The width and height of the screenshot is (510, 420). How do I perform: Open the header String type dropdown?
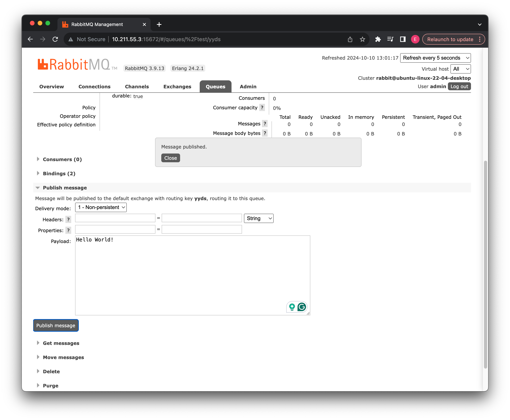coord(258,218)
